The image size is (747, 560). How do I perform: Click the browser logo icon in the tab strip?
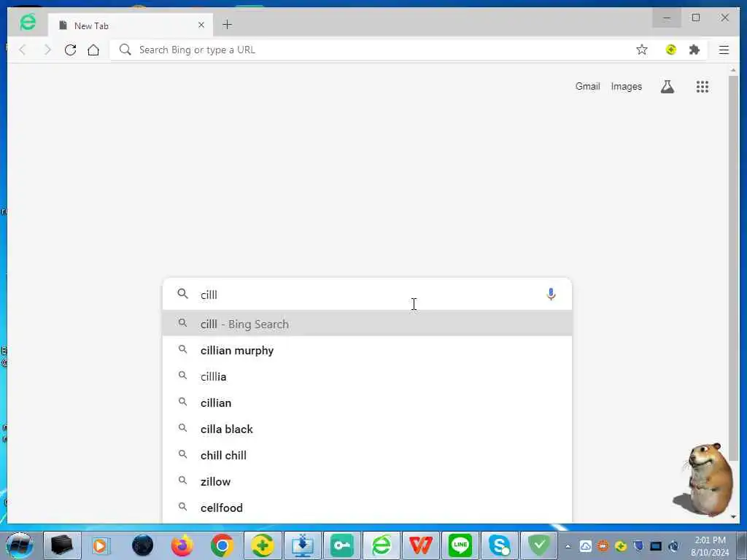tap(28, 22)
